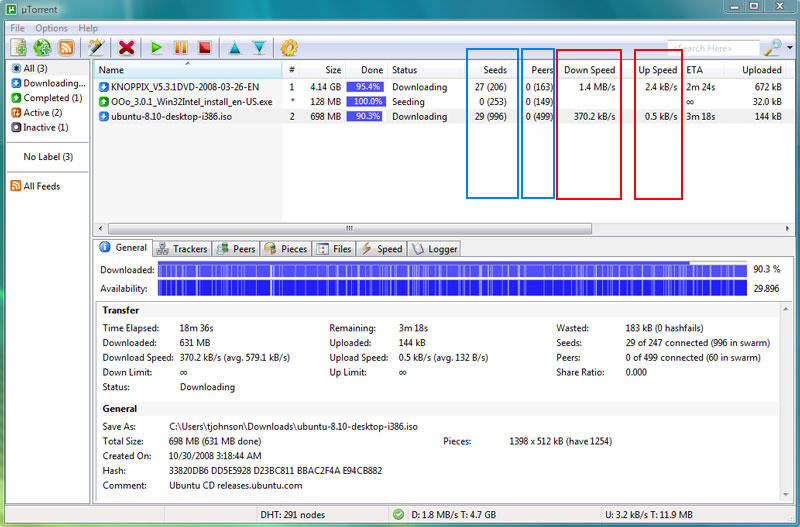Select No Label (3) in sidebar
The width and height of the screenshot is (800, 527).
coord(48,157)
